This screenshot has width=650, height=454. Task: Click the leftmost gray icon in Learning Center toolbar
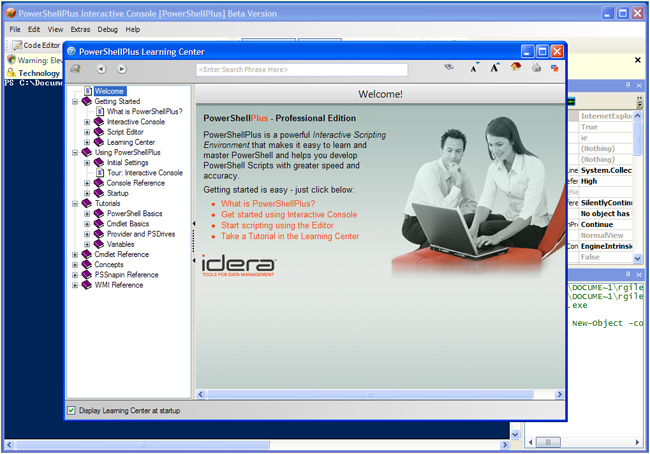[75, 69]
